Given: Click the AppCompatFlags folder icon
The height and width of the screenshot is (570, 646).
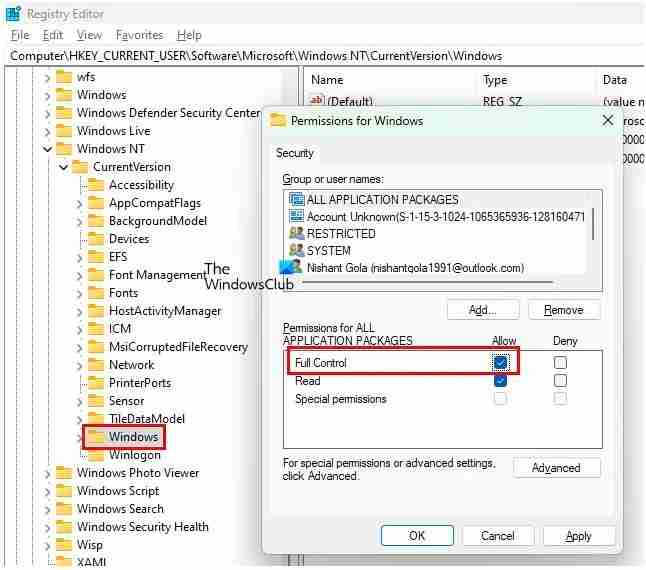Looking at the screenshot, I should (96, 203).
